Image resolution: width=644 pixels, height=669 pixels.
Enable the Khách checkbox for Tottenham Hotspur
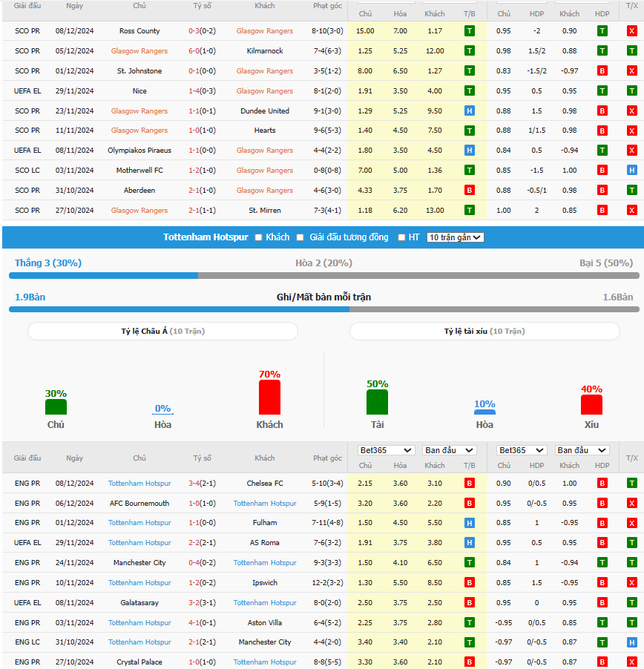coord(258,237)
